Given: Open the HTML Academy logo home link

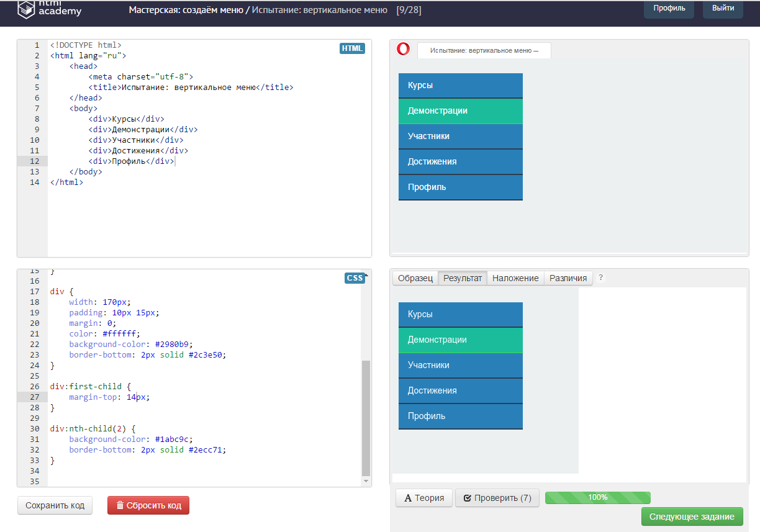Looking at the screenshot, I should (x=50, y=9).
